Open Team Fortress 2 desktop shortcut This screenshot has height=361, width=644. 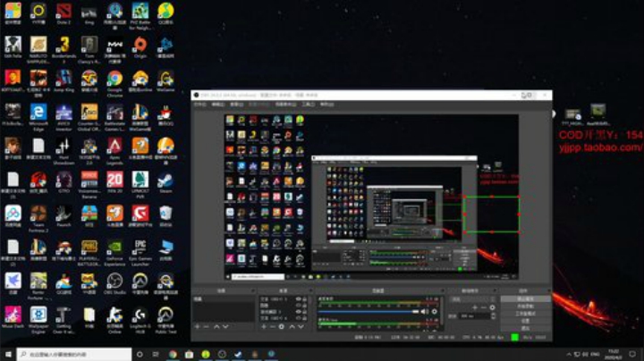click(x=38, y=219)
